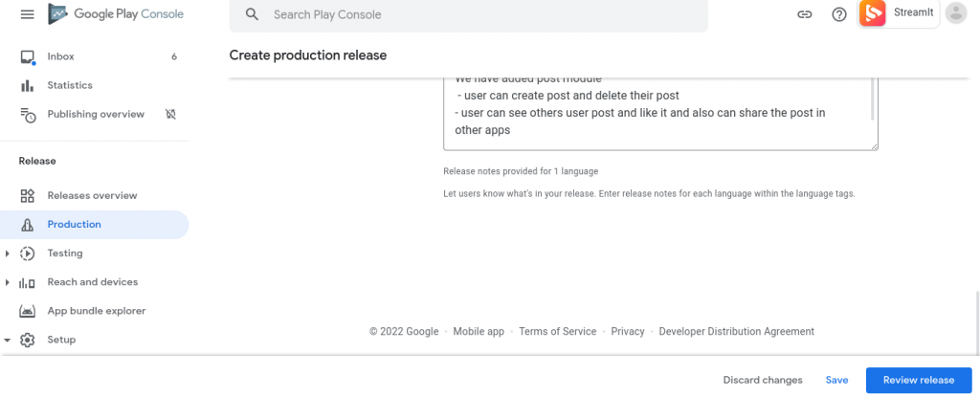Go to Statistics page
Image resolution: width=980 pixels, height=397 pixels.
[x=70, y=85]
